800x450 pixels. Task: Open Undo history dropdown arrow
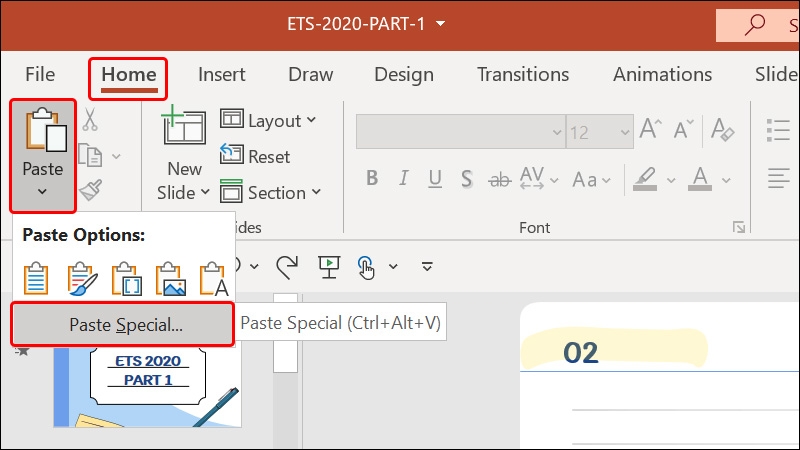[254, 266]
